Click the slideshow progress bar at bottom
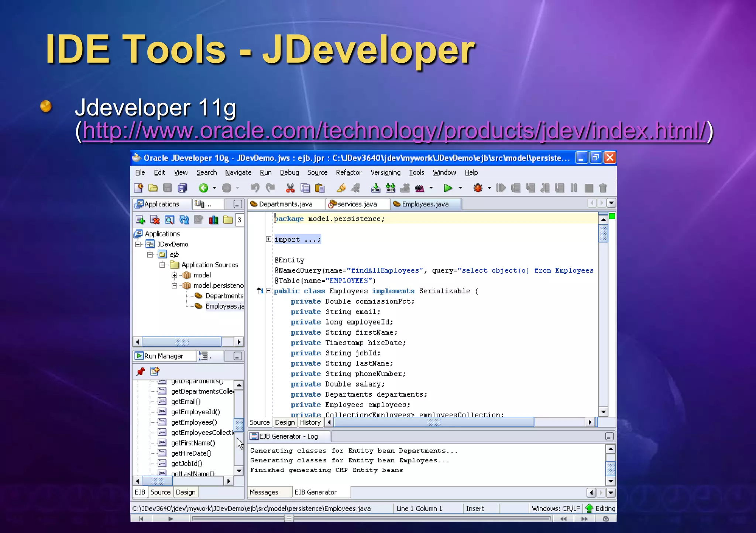 [371, 519]
